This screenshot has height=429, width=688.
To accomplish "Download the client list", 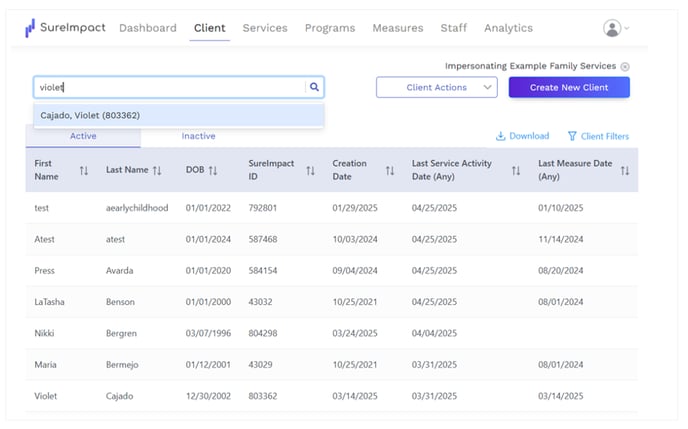I will (x=523, y=136).
